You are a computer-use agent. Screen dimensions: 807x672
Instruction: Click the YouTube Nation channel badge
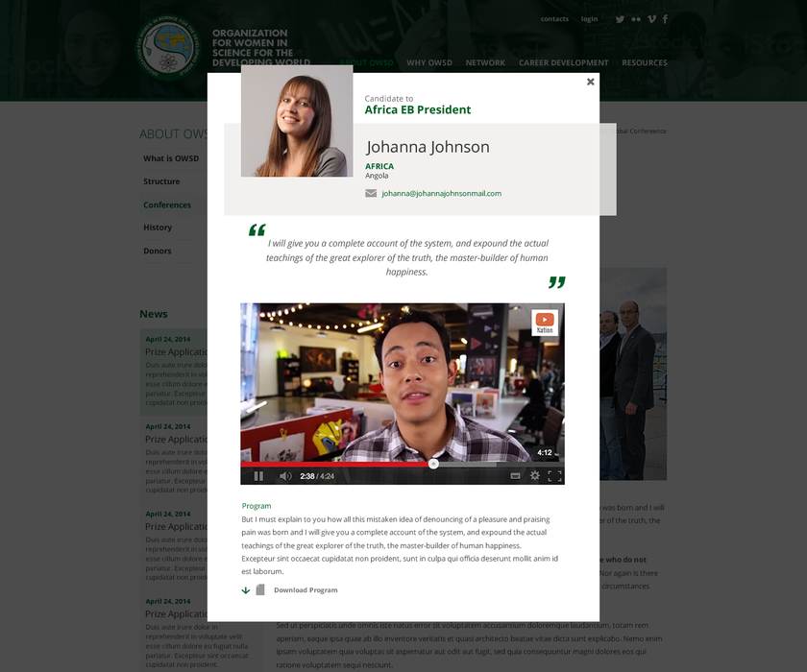[545, 322]
